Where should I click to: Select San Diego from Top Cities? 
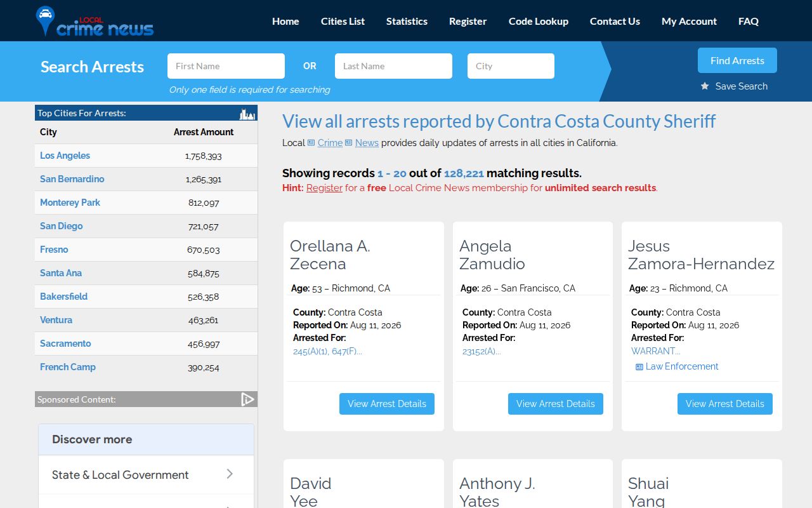pyautogui.click(x=61, y=226)
